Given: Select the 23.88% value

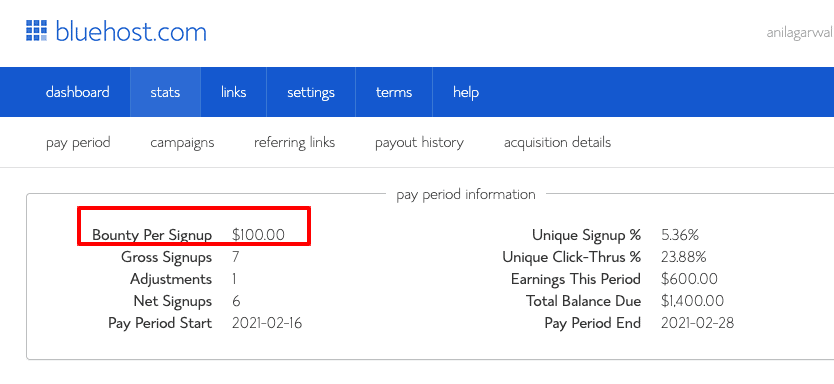Looking at the screenshot, I should click(x=683, y=257).
